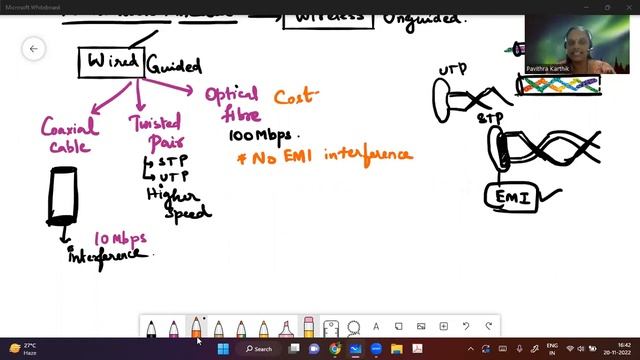The height and width of the screenshot is (360, 640).
Task: Add a text box with the A tool
Action: point(376,327)
